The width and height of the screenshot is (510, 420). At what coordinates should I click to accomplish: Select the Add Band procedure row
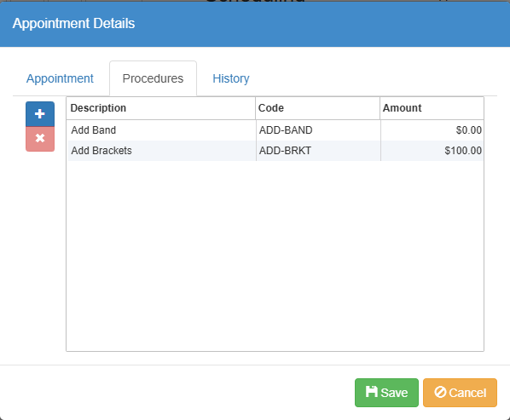pos(275,130)
